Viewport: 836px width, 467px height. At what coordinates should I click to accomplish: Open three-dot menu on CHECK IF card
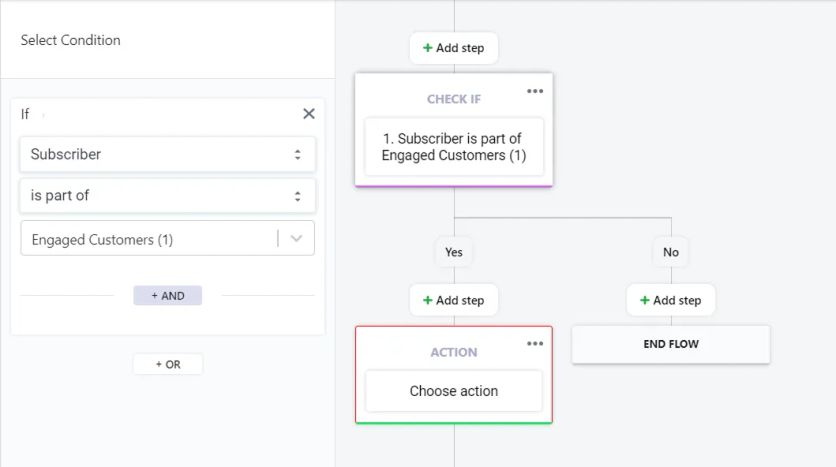(535, 91)
